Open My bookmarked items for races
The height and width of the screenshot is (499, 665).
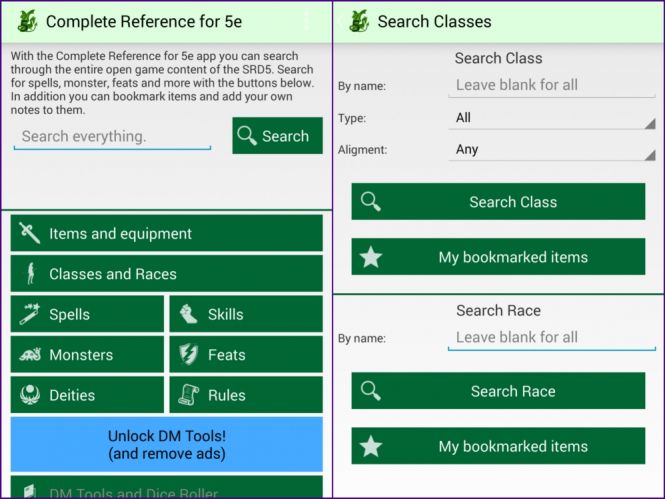pyautogui.click(x=498, y=446)
